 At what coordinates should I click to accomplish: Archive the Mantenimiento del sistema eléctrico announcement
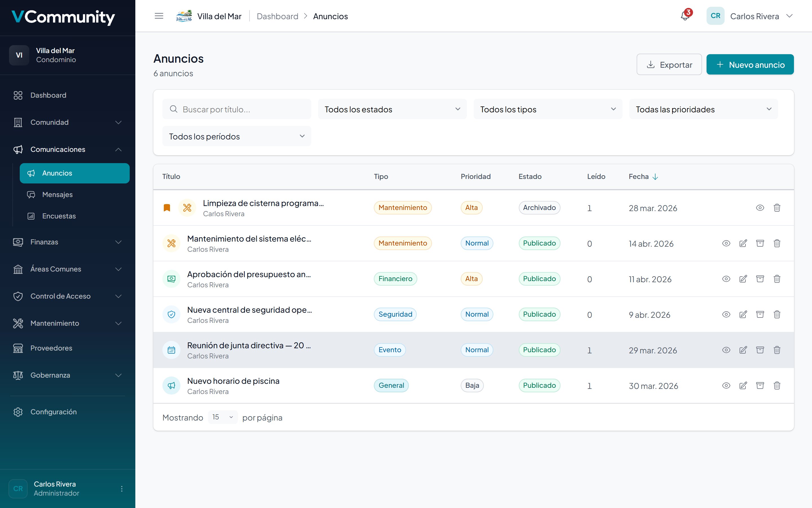(760, 243)
